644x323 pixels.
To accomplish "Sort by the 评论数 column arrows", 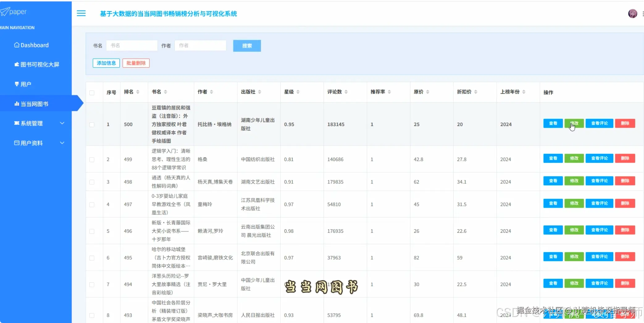I will tap(346, 92).
